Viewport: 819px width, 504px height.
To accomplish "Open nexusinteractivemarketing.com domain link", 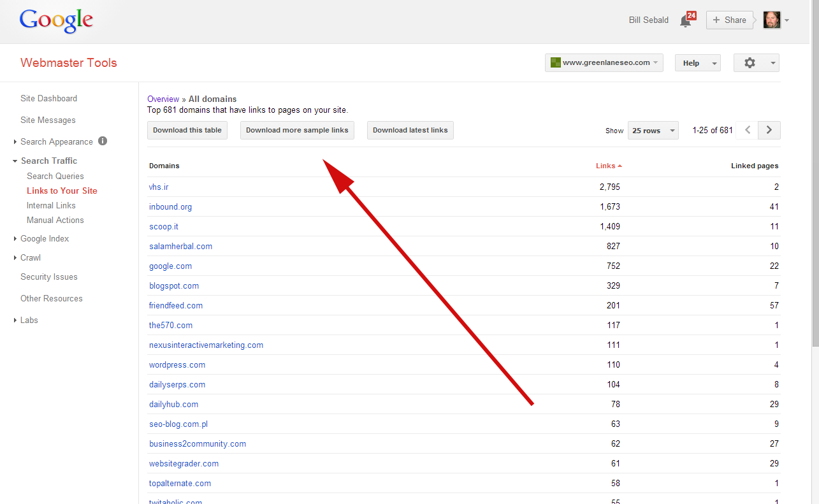I will pos(206,345).
